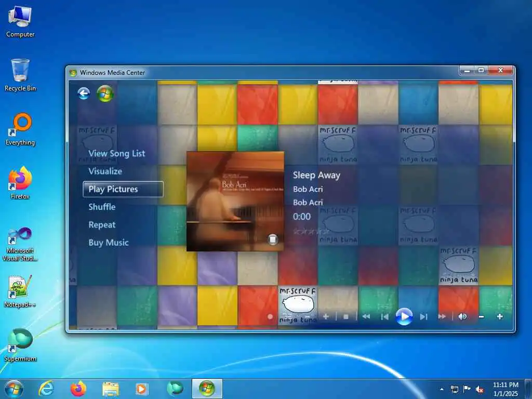Image resolution: width=532 pixels, height=399 pixels.
Task: Rewind the current track
Action: 366,316
